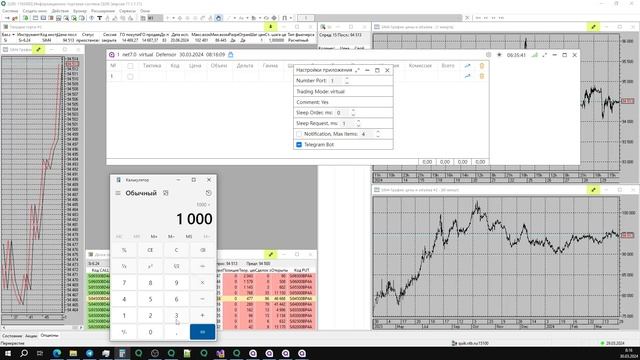Click the Number Port input field
The height and width of the screenshot is (360, 640).
point(336,81)
